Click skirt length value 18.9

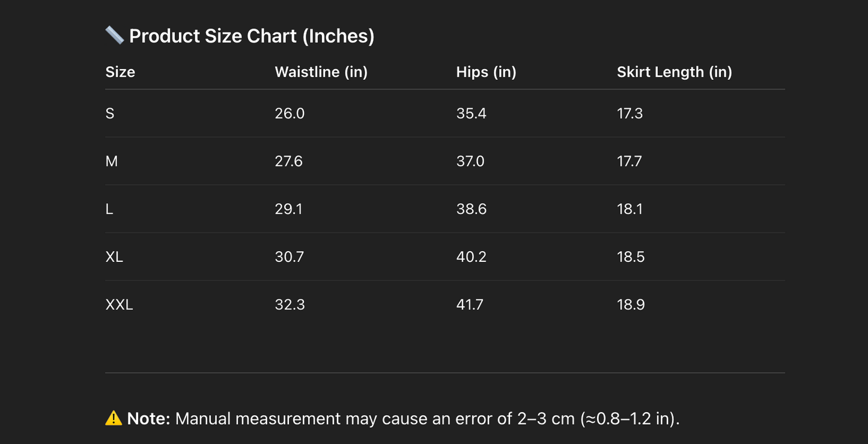click(x=631, y=305)
